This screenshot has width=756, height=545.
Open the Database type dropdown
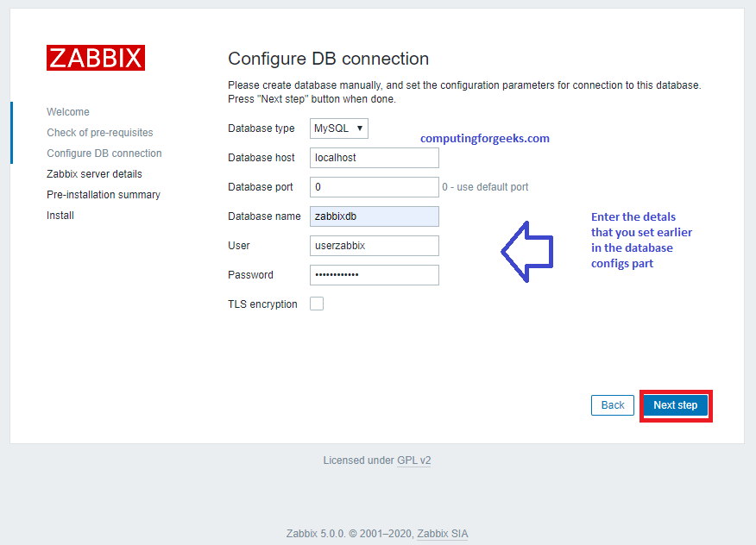(x=339, y=128)
